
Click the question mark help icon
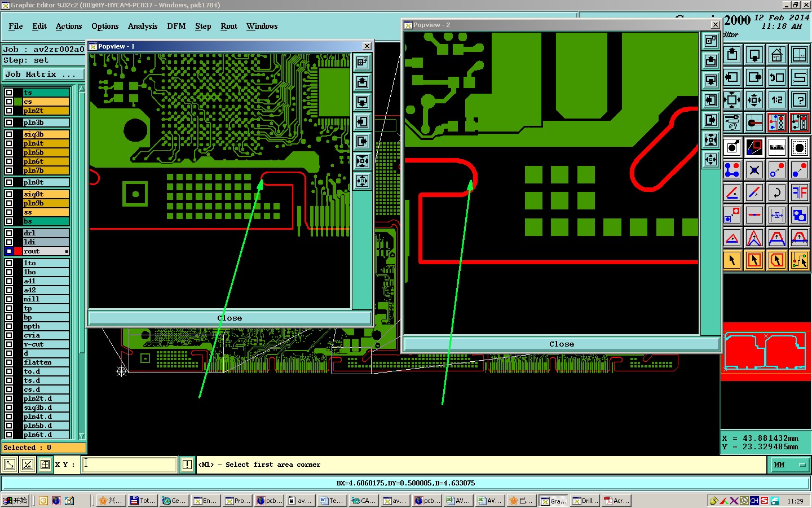coord(800,100)
